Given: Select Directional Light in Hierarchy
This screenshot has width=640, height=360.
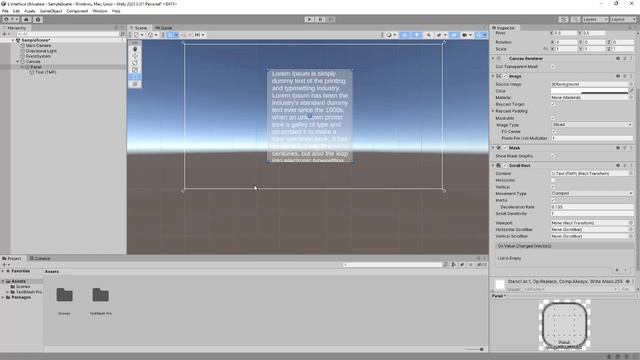Looking at the screenshot, I should click(x=41, y=51).
